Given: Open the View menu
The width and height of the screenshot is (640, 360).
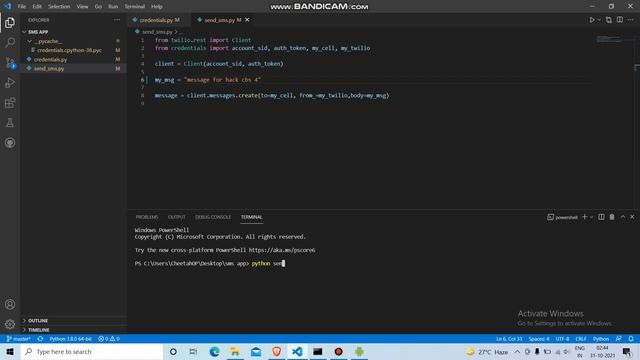Looking at the screenshot, I should click(82, 7).
